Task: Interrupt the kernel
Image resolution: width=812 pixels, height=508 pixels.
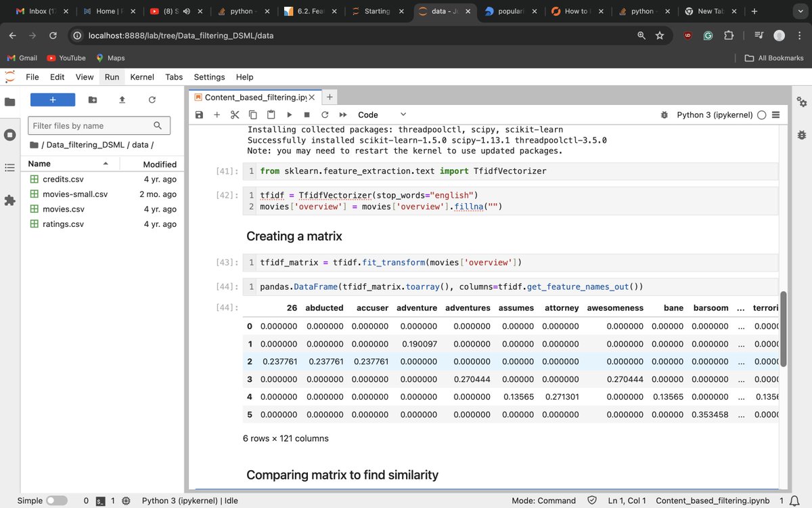Action: tap(307, 114)
